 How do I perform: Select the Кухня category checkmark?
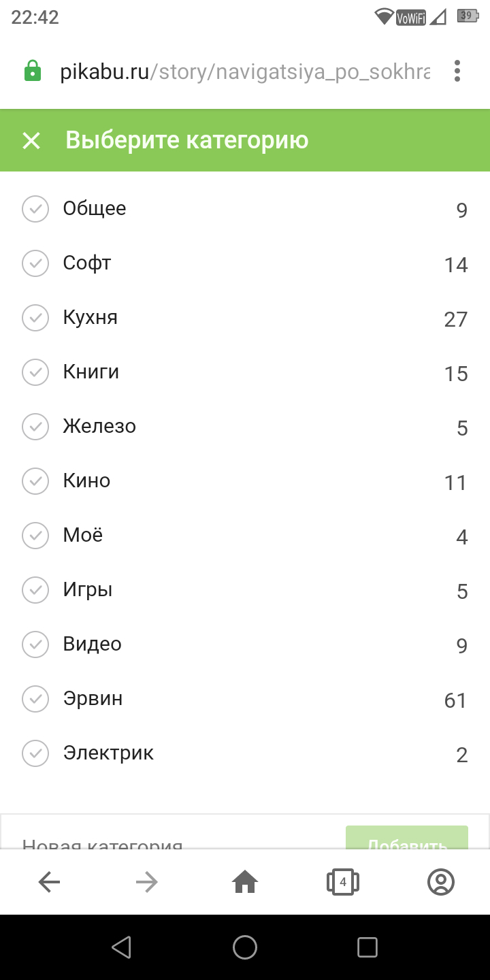pyautogui.click(x=35, y=318)
